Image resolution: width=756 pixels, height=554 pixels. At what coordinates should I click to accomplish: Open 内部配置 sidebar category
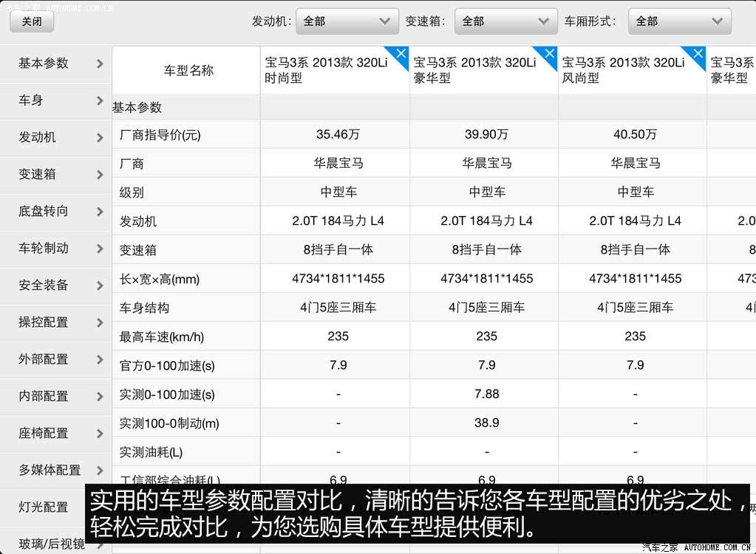[x=55, y=396]
